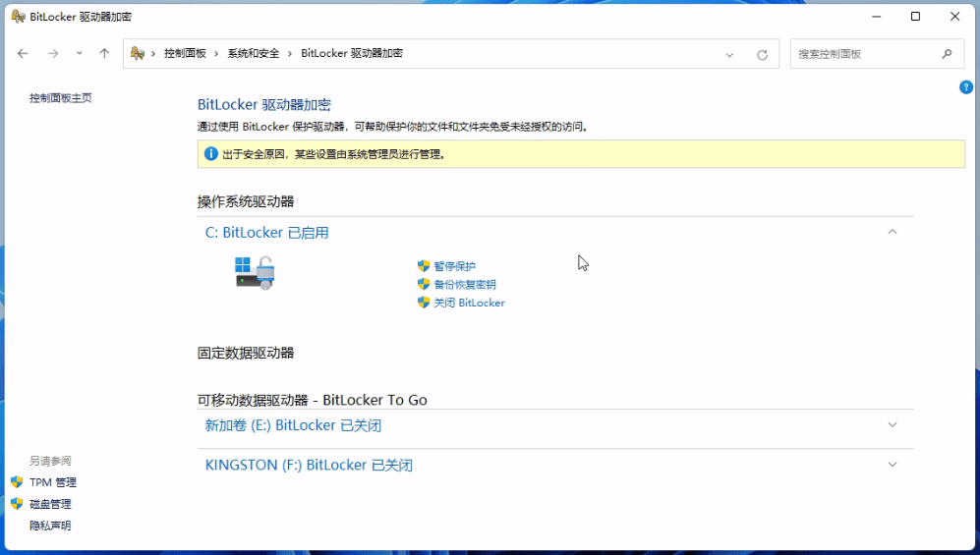Click the forward navigation arrow
980x555 pixels.
coord(53,54)
